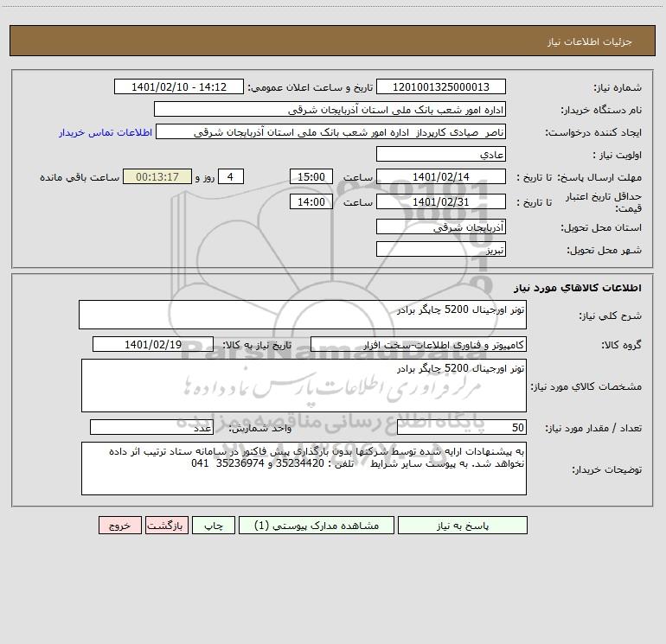Click need date field 1401/02/19
This screenshot has height=644, width=666.
tap(153, 344)
